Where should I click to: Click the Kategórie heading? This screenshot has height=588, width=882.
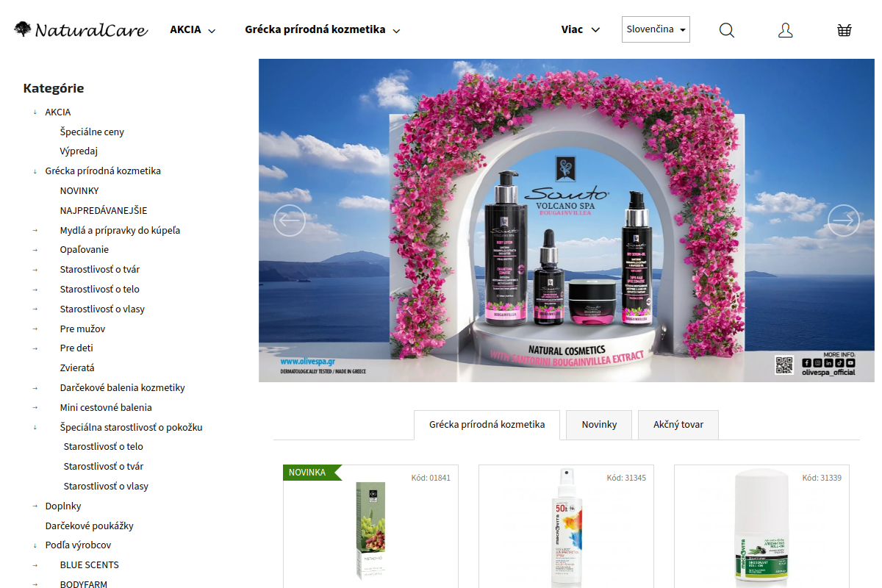pyautogui.click(x=54, y=88)
